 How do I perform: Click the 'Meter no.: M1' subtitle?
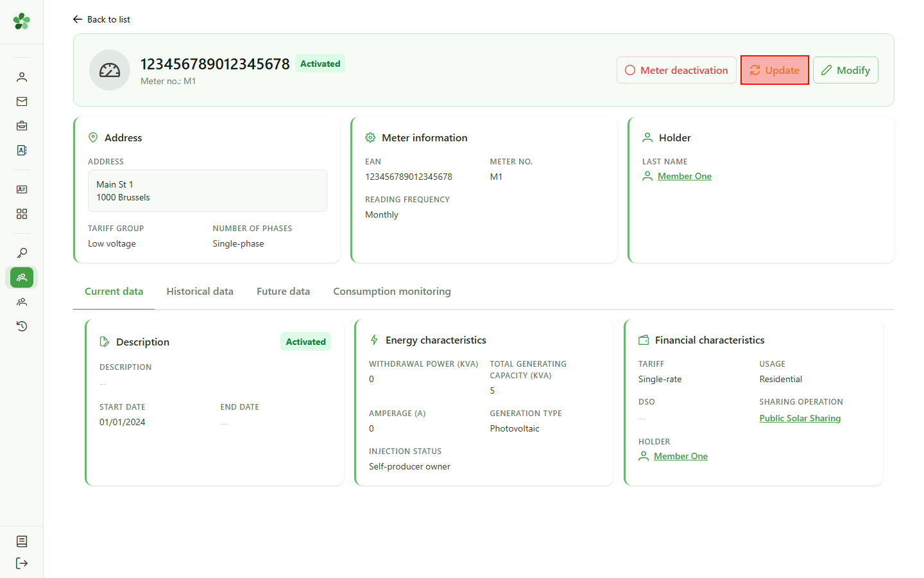click(x=168, y=81)
